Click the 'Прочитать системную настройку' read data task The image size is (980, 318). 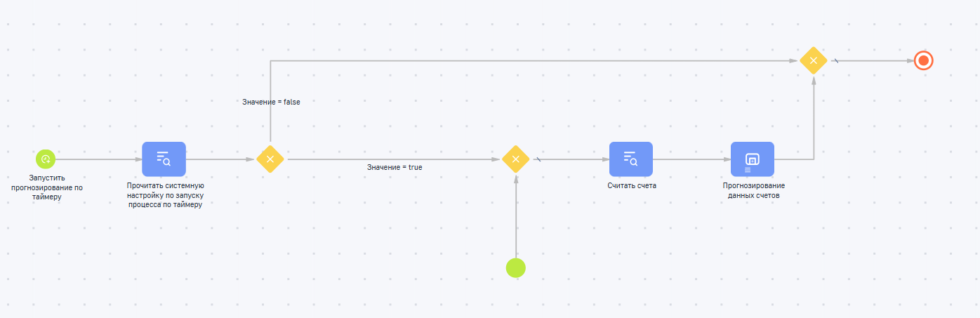tap(164, 159)
